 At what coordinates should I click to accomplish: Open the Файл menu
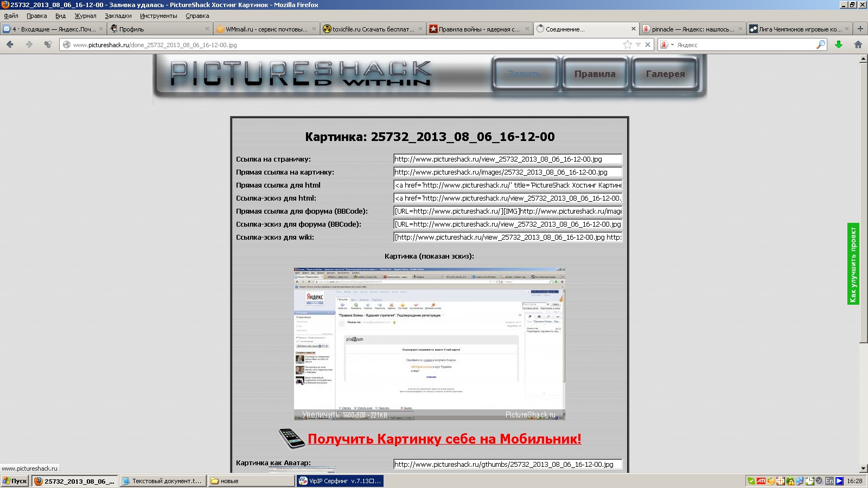11,16
